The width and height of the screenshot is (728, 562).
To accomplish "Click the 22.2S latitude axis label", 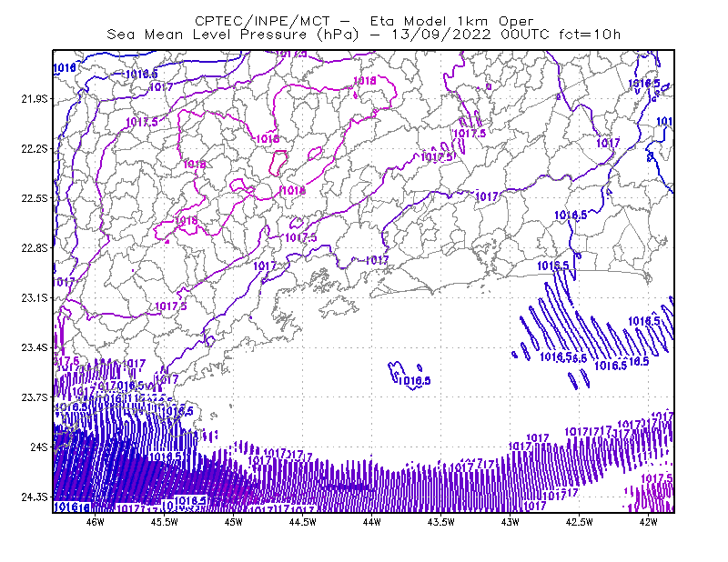I will (x=35, y=148).
